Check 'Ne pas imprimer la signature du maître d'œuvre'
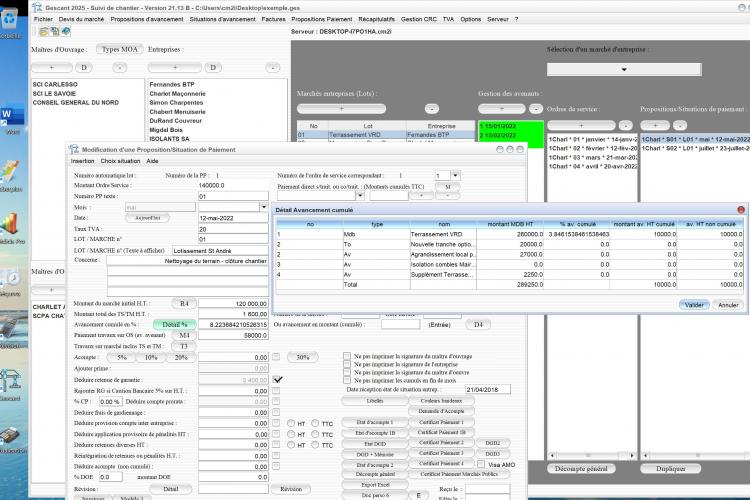Image resolution: width=750 pixels, height=500 pixels. (347, 372)
